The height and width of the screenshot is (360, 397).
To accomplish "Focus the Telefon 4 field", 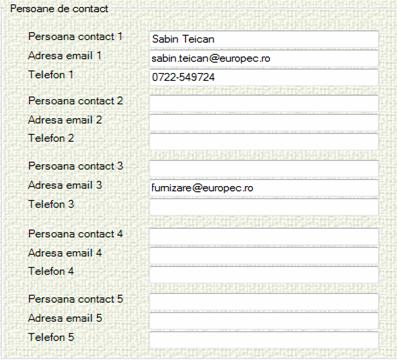I will 264,275.
